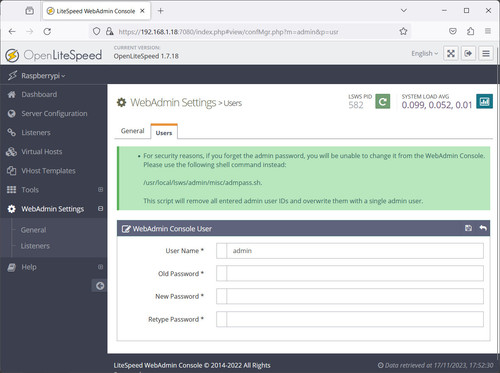Click the sign out icon
This screenshot has height=373, width=500.
[x=468, y=53]
